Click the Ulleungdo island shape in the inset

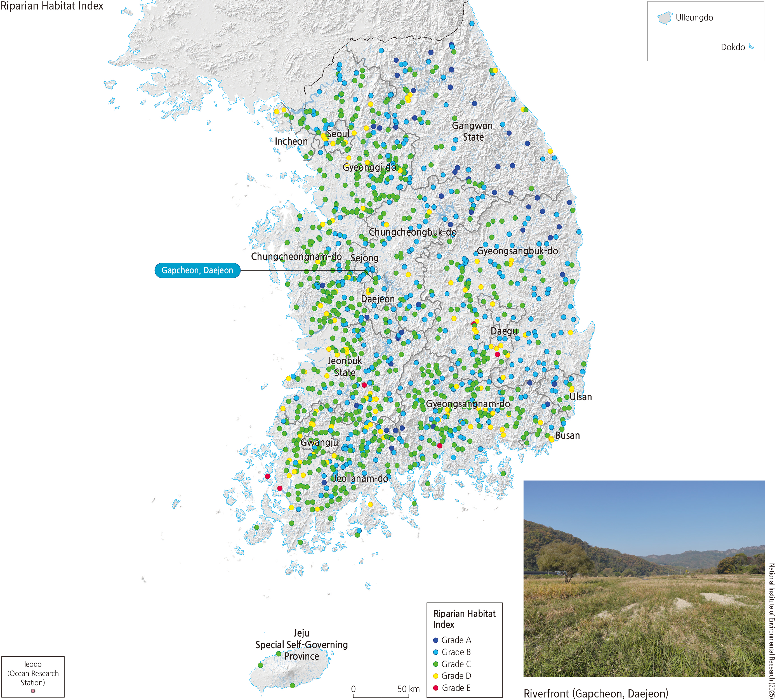pyautogui.click(x=664, y=18)
